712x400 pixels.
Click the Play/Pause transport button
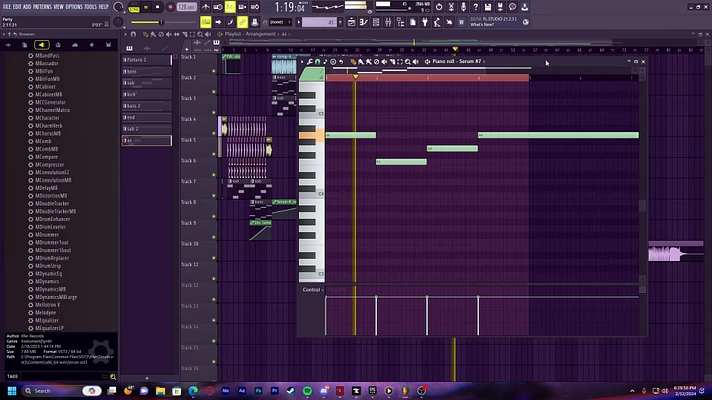pos(146,7)
